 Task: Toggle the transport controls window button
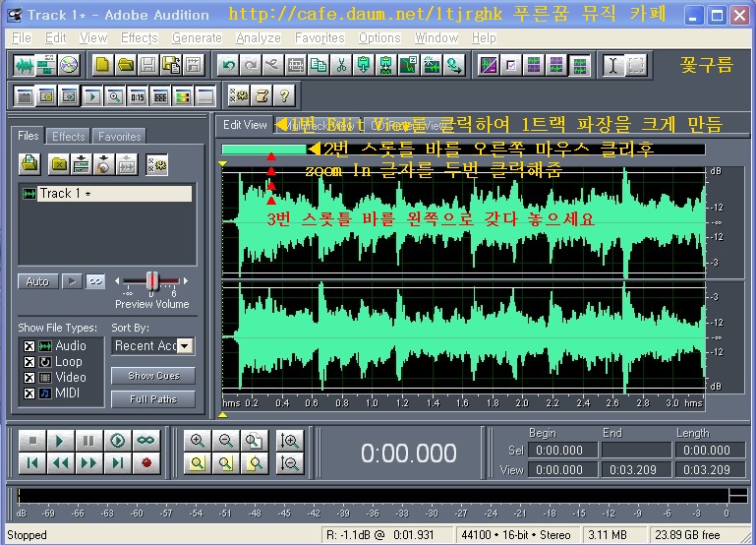[x=92, y=97]
